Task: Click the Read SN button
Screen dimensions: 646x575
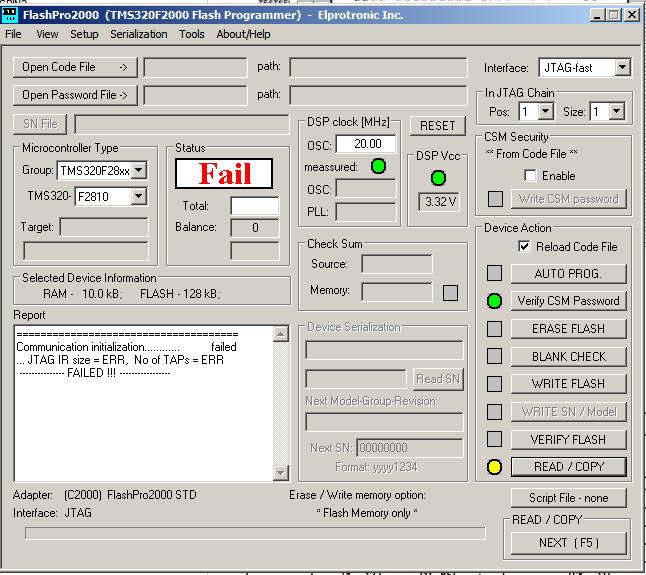Action: pos(438,379)
